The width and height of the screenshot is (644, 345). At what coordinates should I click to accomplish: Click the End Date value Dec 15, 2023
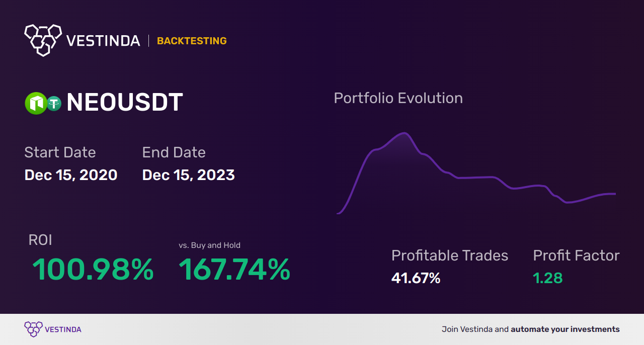coord(188,175)
